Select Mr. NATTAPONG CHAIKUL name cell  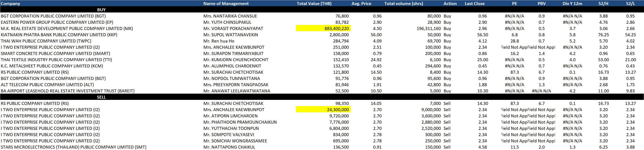tap(229, 147)
